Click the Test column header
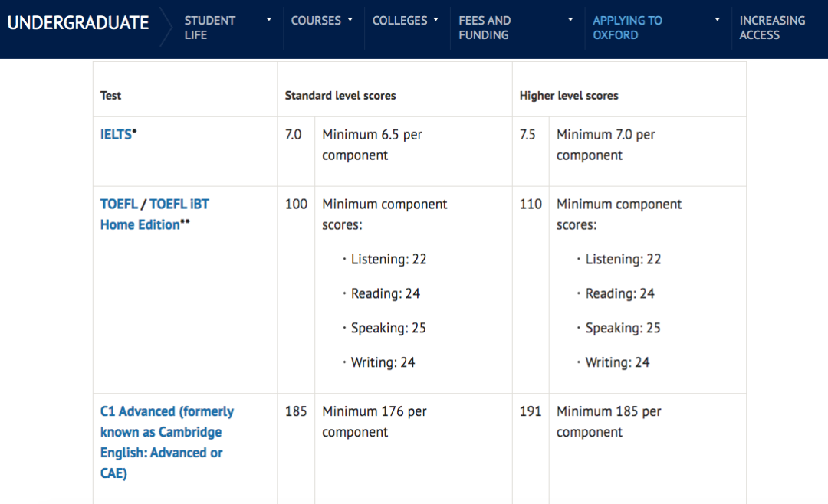828x504 pixels. click(111, 96)
